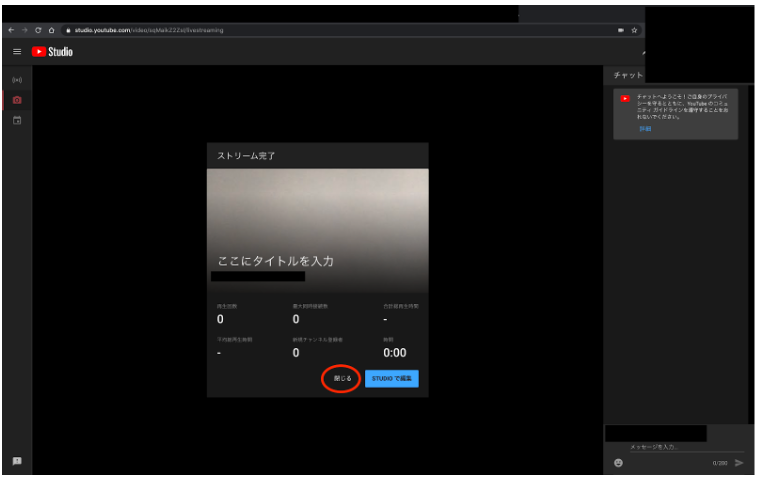760x485 pixels.
Task: Click the send feedback icon at bottom-left
Action: [17, 461]
